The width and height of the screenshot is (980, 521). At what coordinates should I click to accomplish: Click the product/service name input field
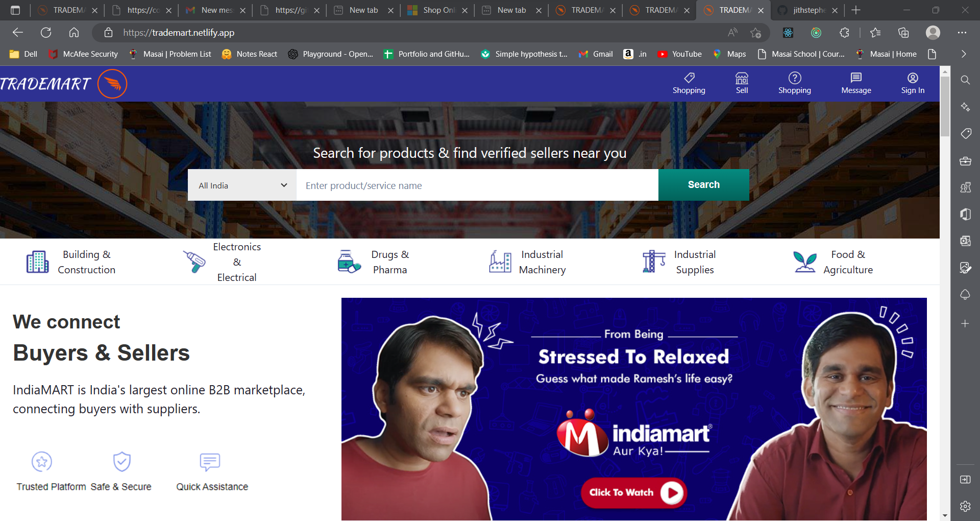coord(477,185)
